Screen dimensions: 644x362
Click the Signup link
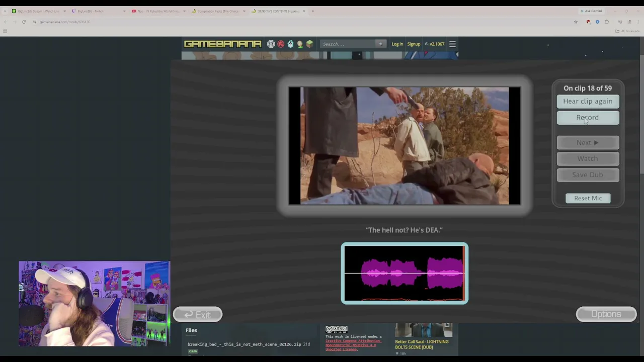pyautogui.click(x=414, y=44)
